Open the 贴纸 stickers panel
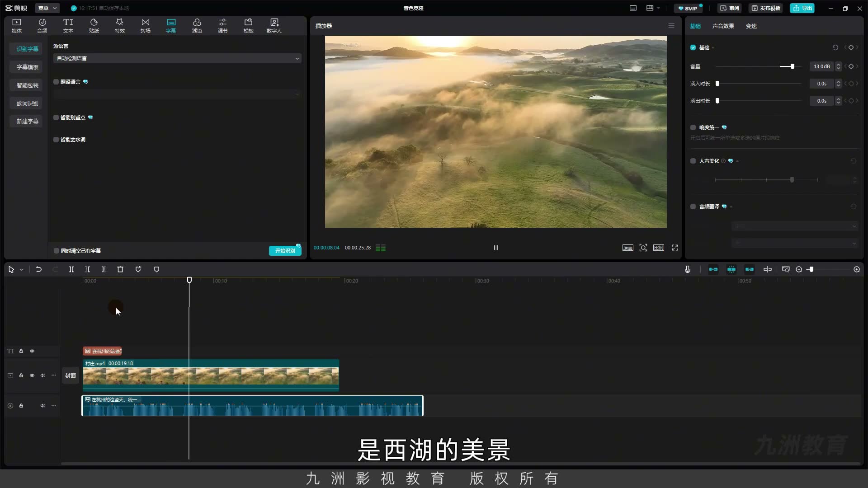This screenshot has width=868, height=488. (94, 26)
